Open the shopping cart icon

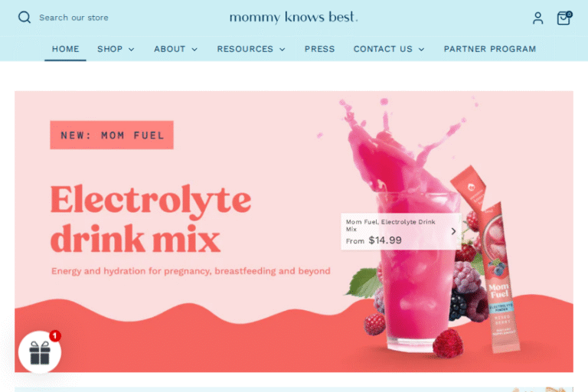point(563,18)
